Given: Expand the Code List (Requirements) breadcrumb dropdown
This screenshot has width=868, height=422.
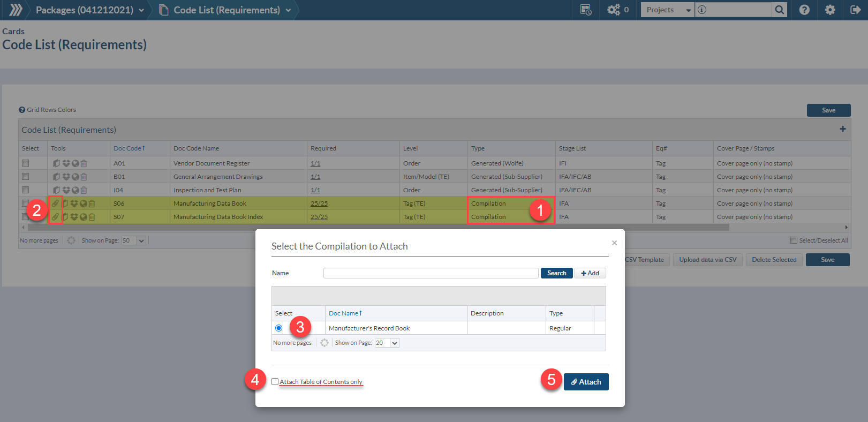Looking at the screenshot, I should (x=288, y=10).
